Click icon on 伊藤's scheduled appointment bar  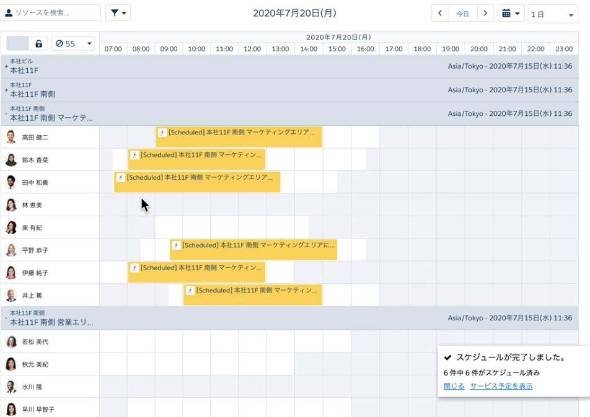click(x=134, y=268)
